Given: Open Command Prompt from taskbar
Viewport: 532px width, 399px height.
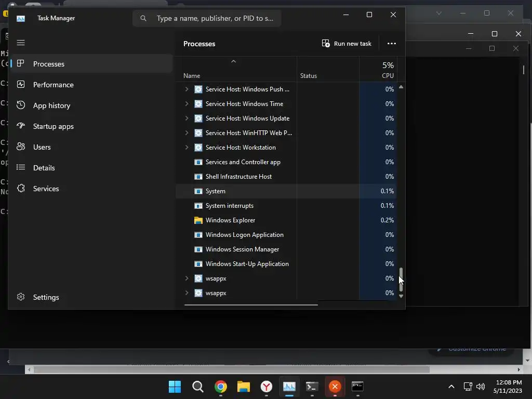Looking at the screenshot, I should (357, 387).
